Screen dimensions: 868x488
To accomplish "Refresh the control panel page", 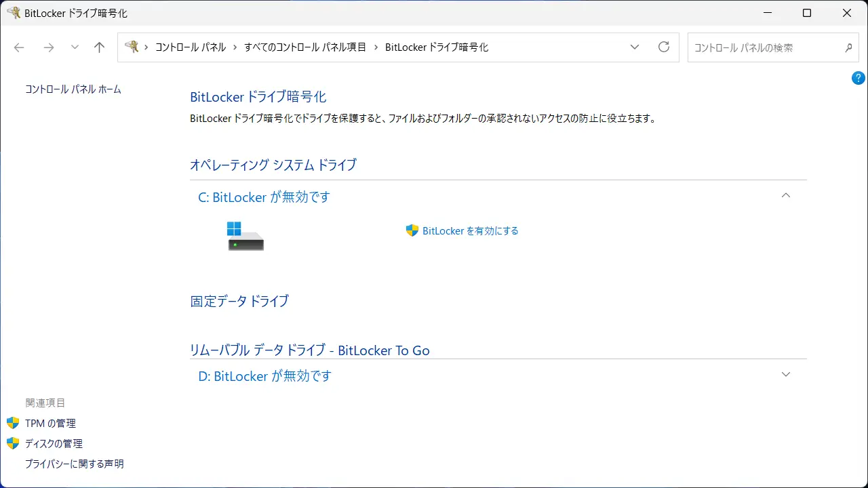I will pyautogui.click(x=664, y=47).
